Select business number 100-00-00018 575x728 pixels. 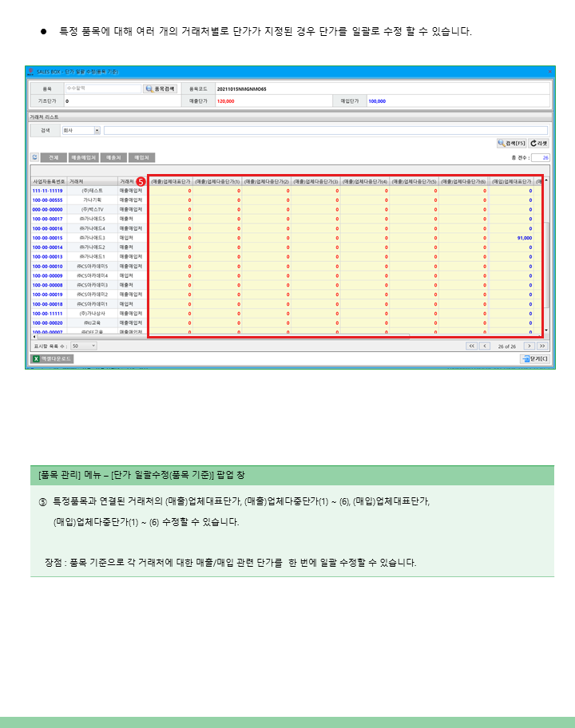click(47, 304)
